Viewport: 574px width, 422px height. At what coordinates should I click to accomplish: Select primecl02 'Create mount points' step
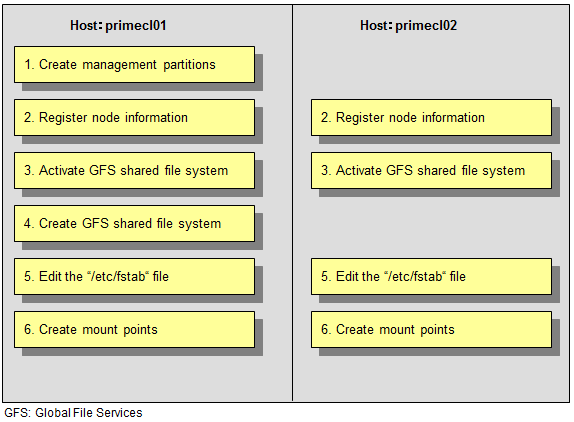click(x=431, y=329)
